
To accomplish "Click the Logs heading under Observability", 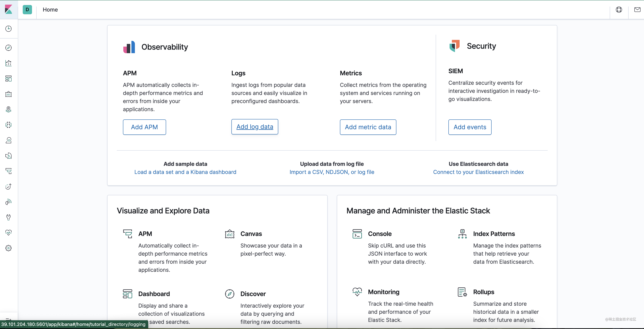I will coord(238,73).
